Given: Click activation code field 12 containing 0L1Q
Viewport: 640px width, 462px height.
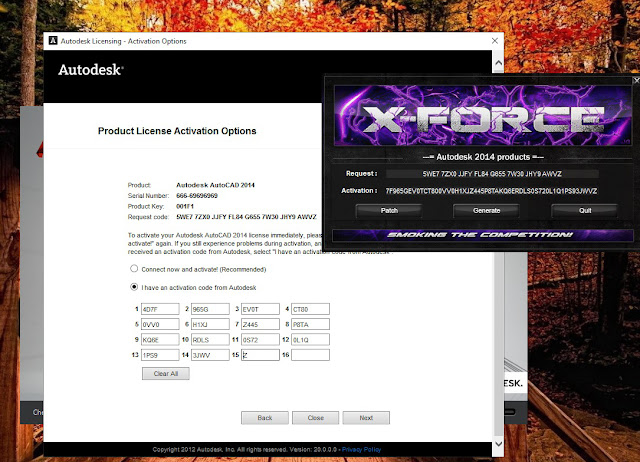Looking at the screenshot, I should click(311, 340).
